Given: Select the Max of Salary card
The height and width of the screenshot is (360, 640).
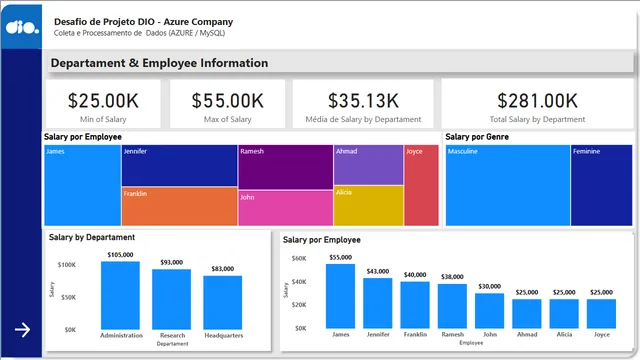Looking at the screenshot, I should coord(227,104).
